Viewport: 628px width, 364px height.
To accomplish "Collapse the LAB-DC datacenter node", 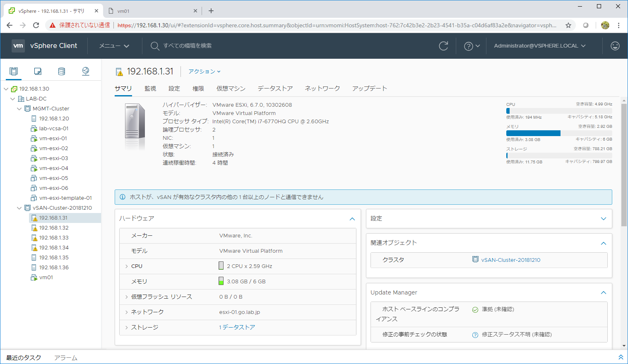I will 12,99.
